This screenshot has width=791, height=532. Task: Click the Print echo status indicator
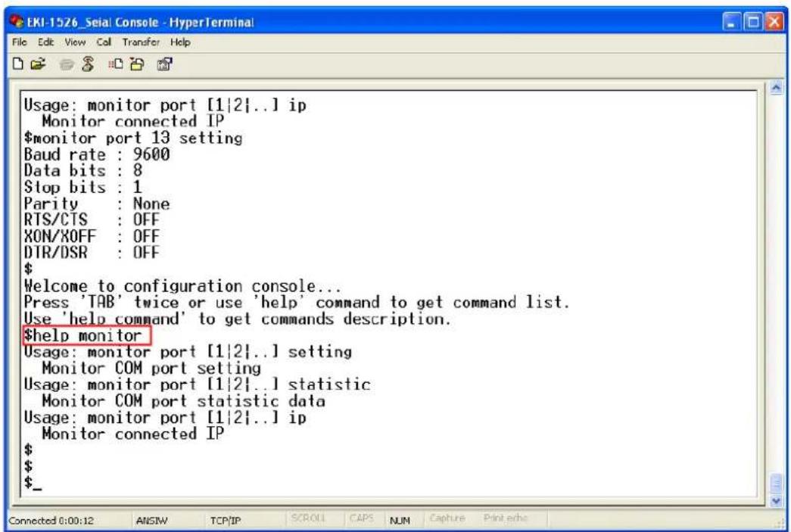click(505, 518)
